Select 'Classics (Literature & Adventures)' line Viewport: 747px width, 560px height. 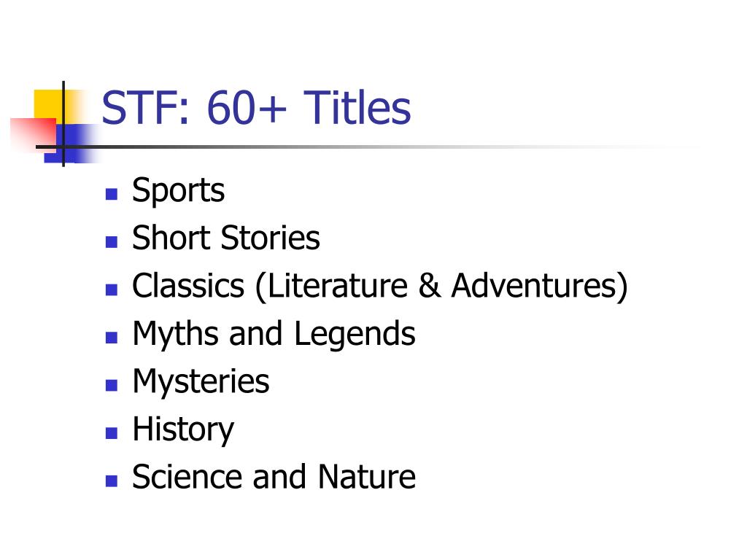point(379,286)
